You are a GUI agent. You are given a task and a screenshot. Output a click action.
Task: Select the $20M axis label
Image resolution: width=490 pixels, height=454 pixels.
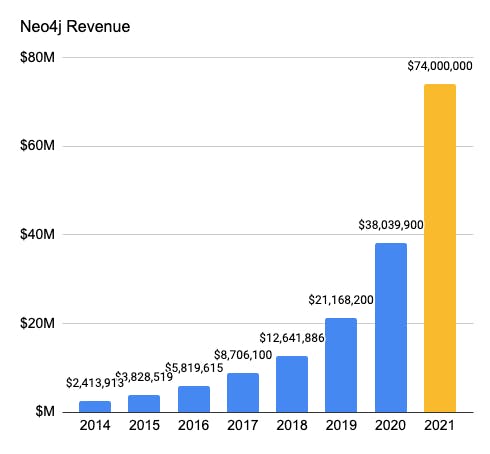pos(37,323)
